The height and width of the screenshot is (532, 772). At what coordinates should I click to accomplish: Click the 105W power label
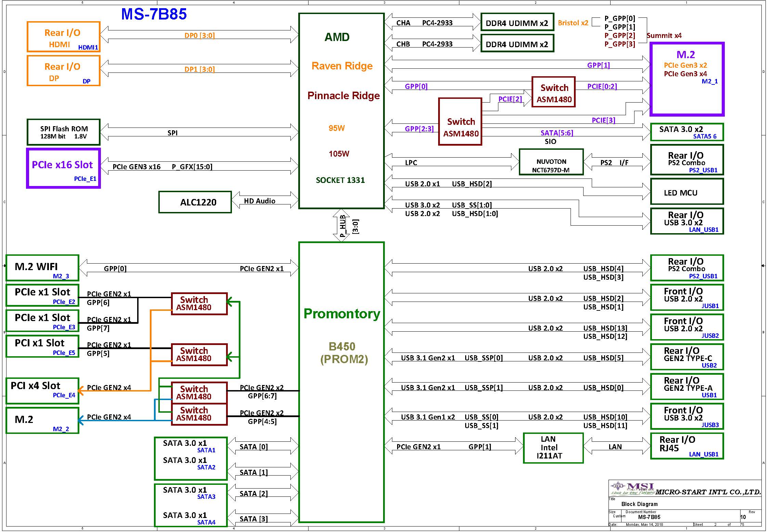tap(339, 154)
